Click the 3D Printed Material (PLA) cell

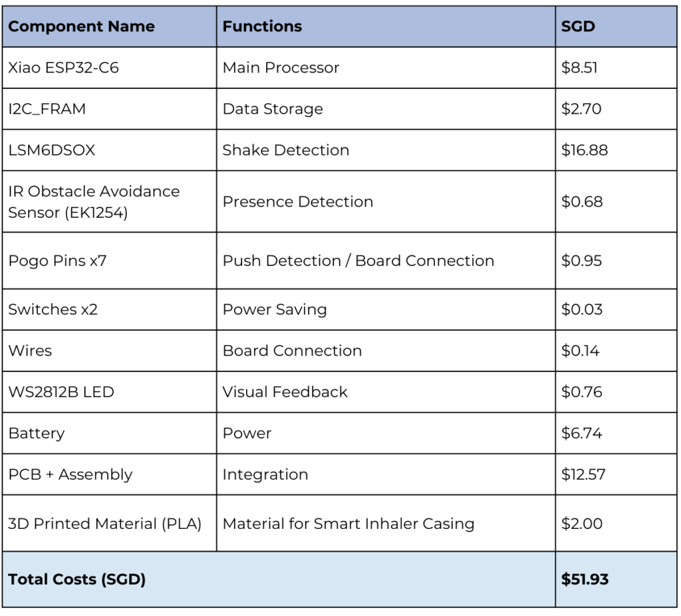click(x=105, y=524)
